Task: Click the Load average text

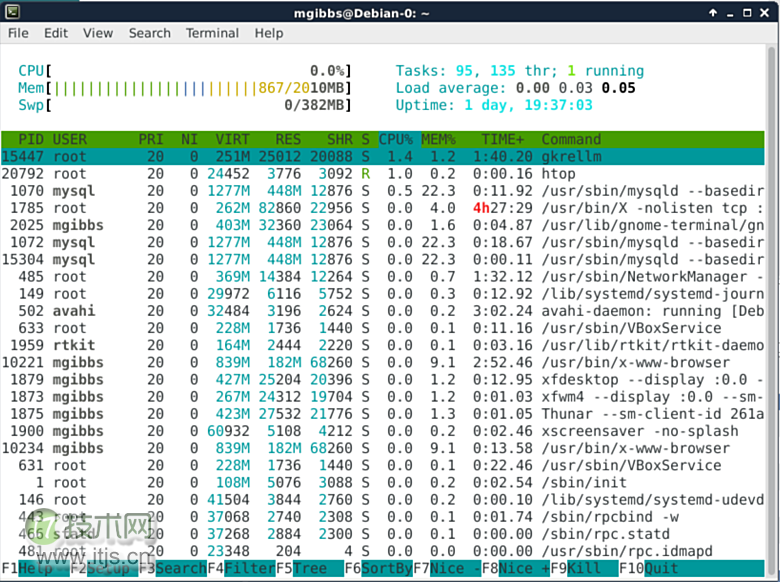Action: click(x=515, y=88)
